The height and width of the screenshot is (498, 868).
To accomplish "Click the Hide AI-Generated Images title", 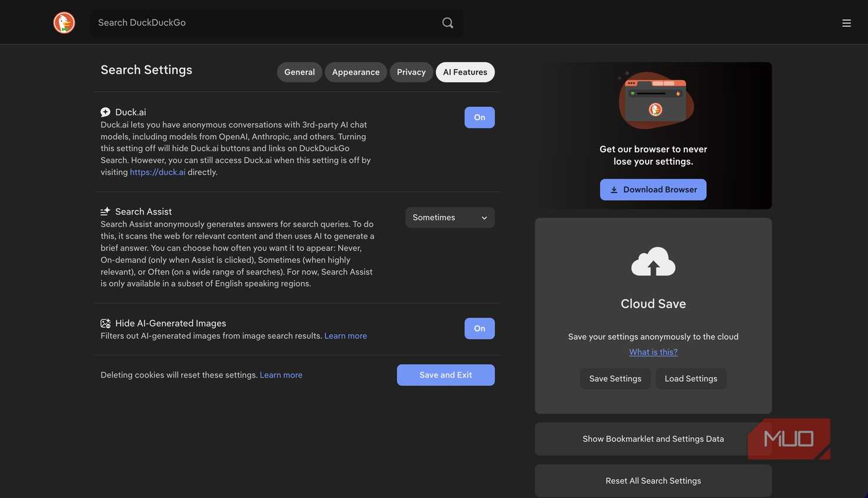I will [x=171, y=323].
